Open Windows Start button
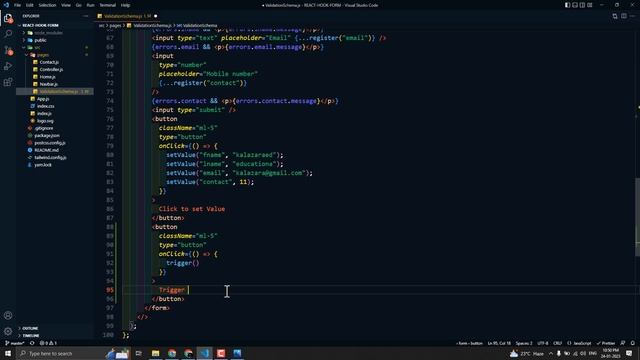The height and width of the screenshot is (360, 640). [x=8, y=353]
